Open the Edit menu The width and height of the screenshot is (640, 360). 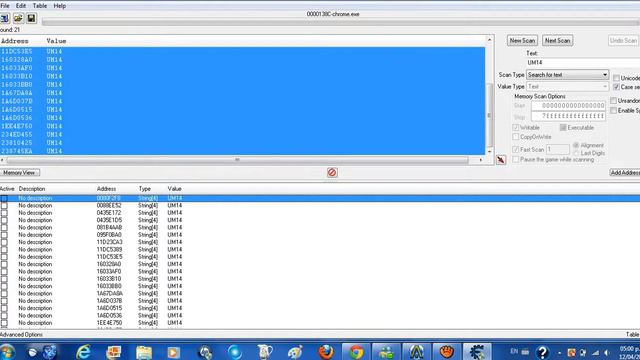point(21,6)
